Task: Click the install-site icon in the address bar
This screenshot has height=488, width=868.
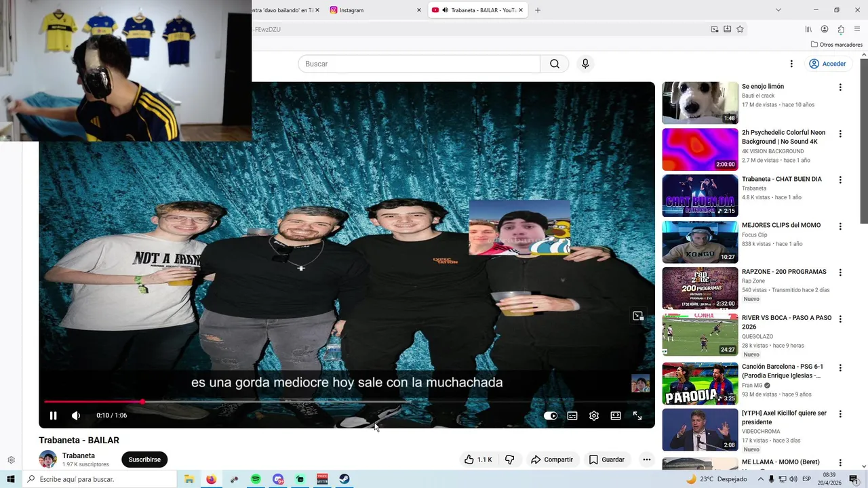Action: [727, 29]
